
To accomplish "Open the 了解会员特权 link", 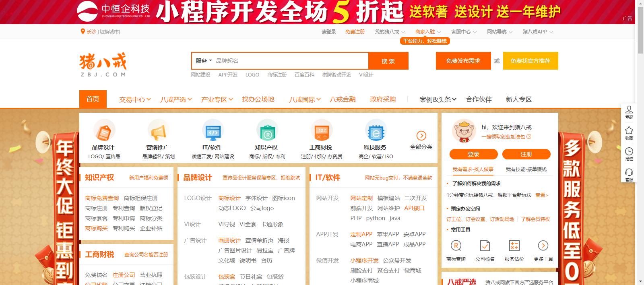I will (x=535, y=219).
